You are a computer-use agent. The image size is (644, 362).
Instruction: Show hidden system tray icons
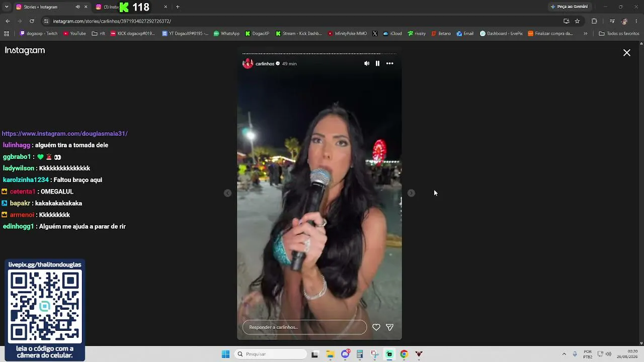[x=564, y=354]
